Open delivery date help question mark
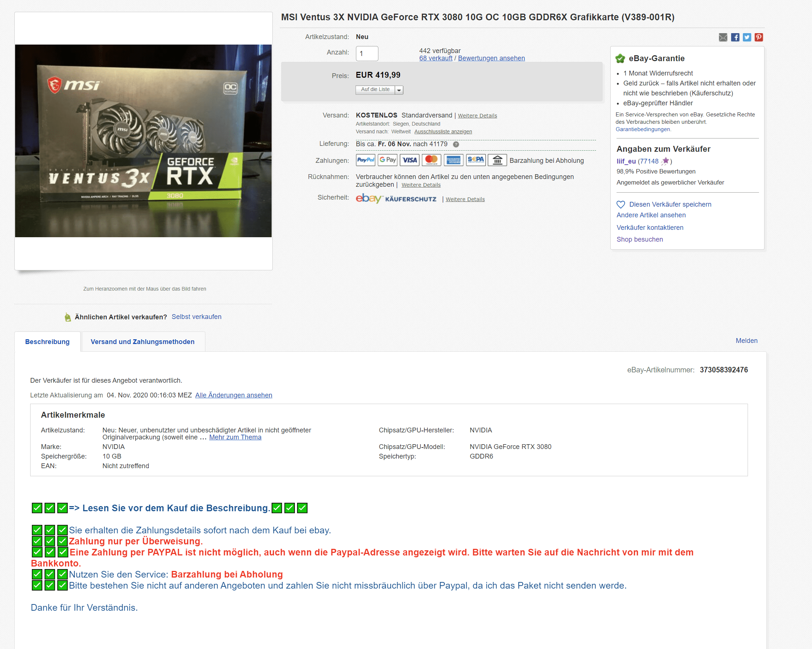The width and height of the screenshot is (812, 649). (456, 144)
